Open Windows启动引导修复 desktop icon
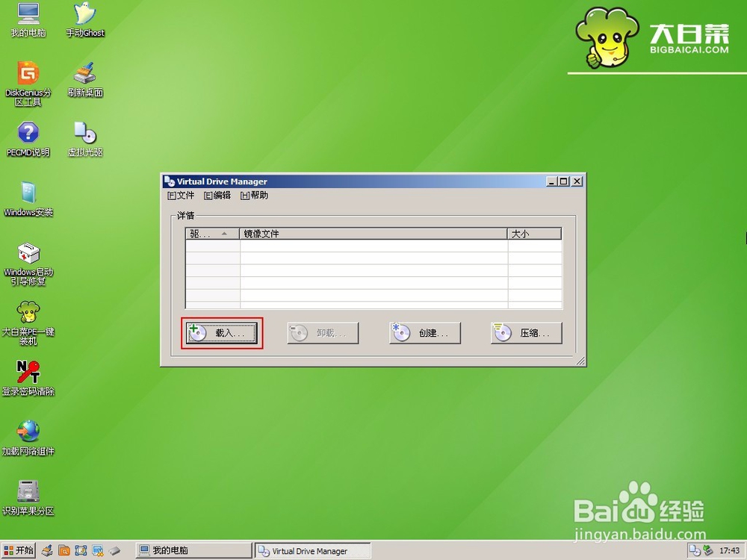The height and width of the screenshot is (560, 747). coord(28,264)
